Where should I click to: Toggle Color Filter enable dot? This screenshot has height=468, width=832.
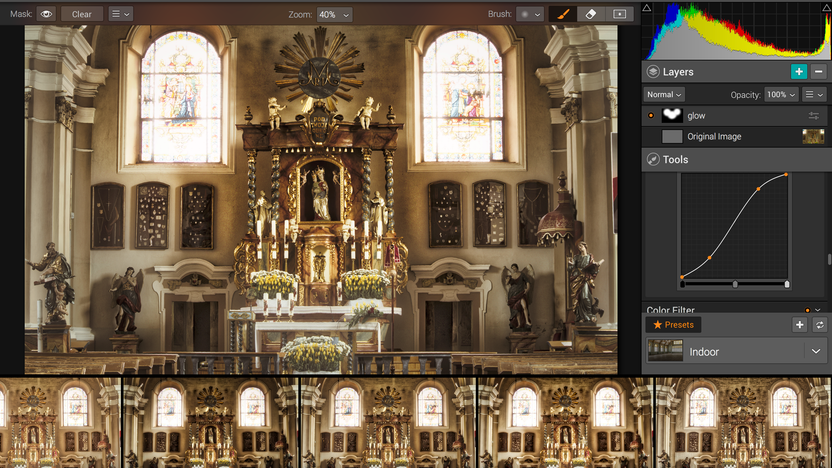pos(807,310)
